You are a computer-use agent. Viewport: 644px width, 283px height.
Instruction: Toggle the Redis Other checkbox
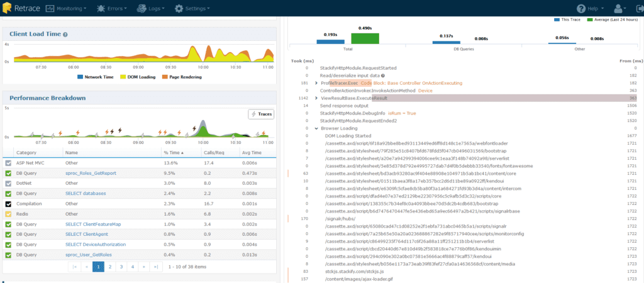[x=9, y=214]
